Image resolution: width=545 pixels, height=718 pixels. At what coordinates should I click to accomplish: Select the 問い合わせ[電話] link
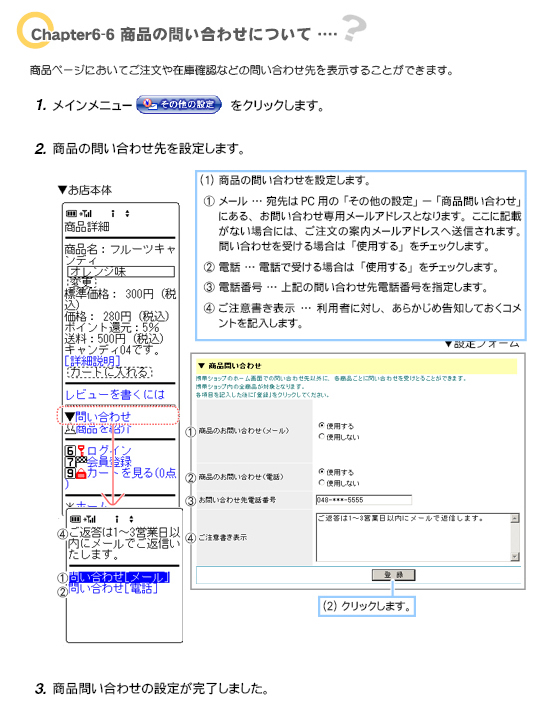point(113,588)
